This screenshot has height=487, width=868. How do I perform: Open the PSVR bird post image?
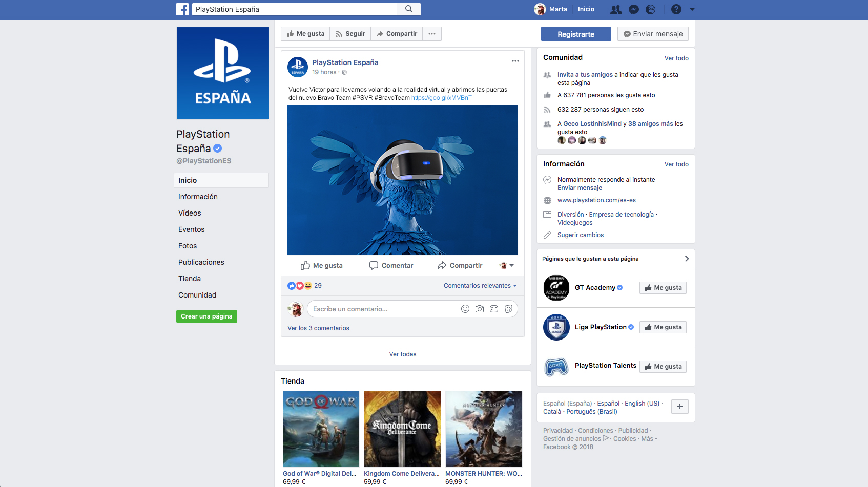pos(402,180)
